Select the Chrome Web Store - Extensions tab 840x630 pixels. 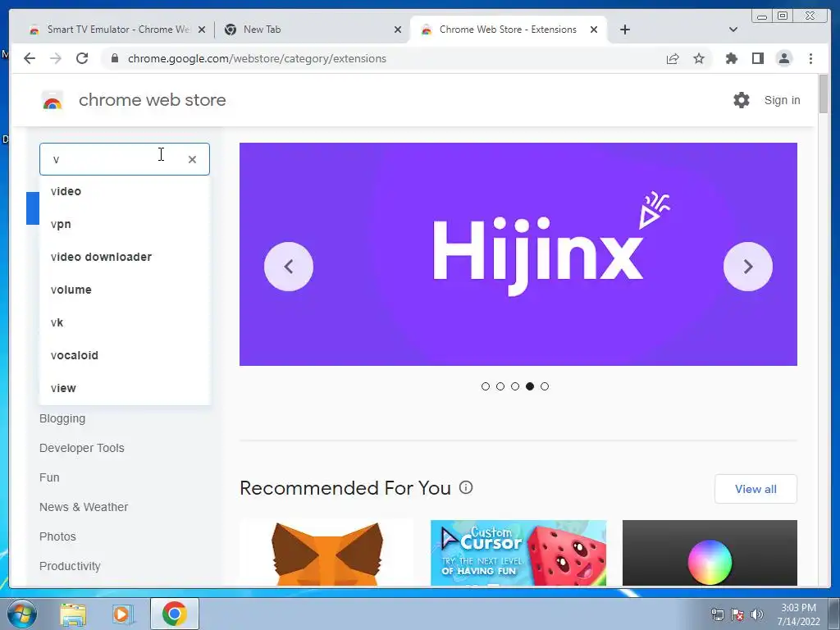point(508,30)
